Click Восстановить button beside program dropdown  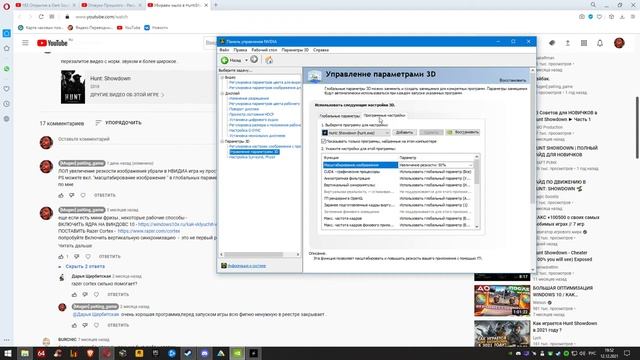coord(462,132)
